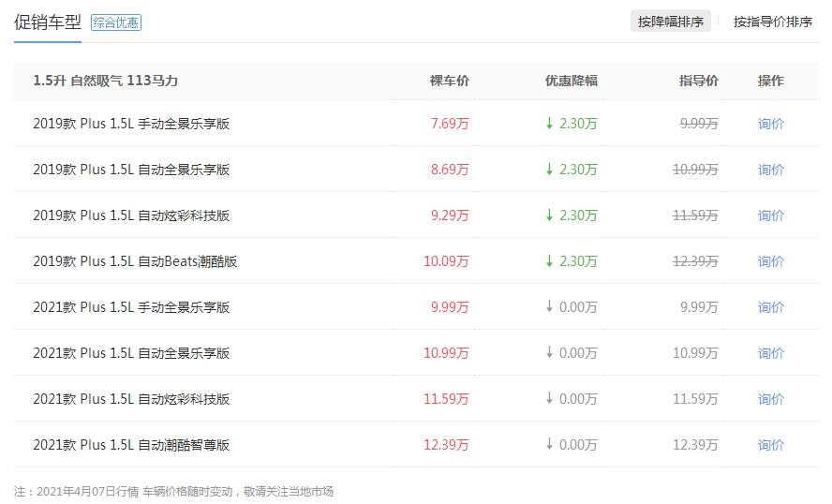Sort by 按指导价排序
Image resolution: width=832 pixels, height=504 pixels.
coord(773,22)
